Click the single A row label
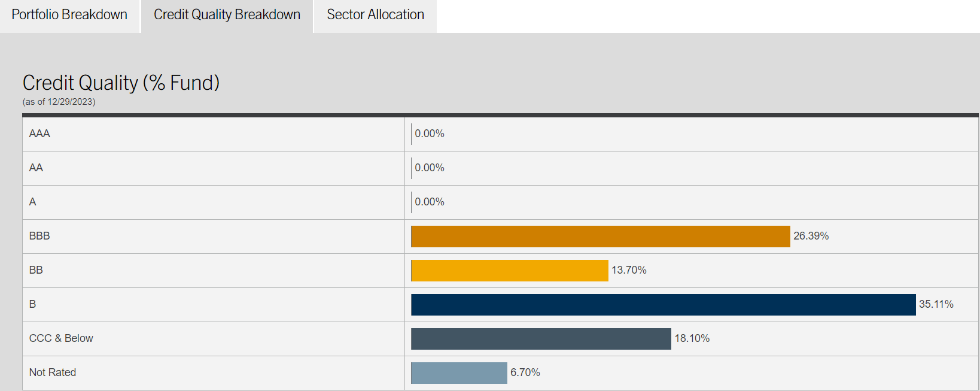This screenshot has height=391, width=980. [33, 202]
